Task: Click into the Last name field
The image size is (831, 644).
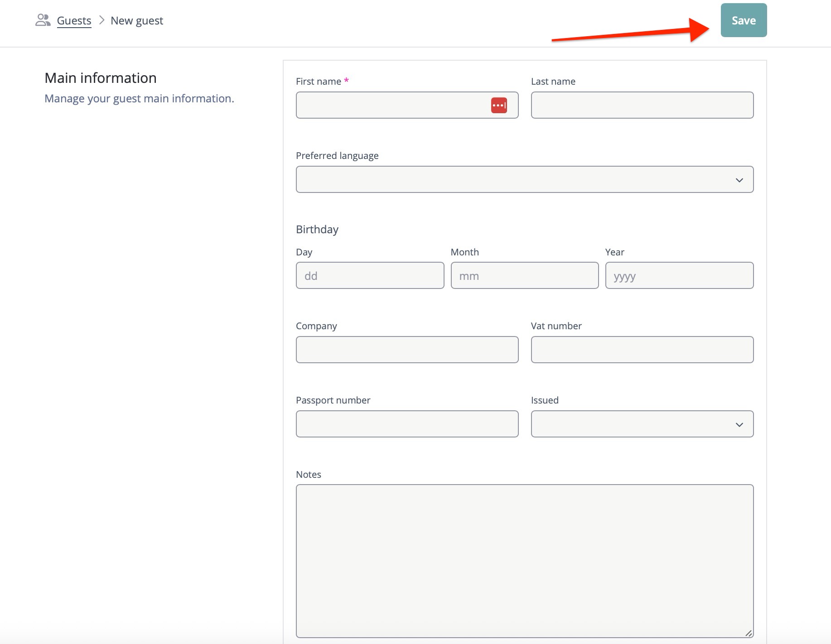Action: coord(642,106)
